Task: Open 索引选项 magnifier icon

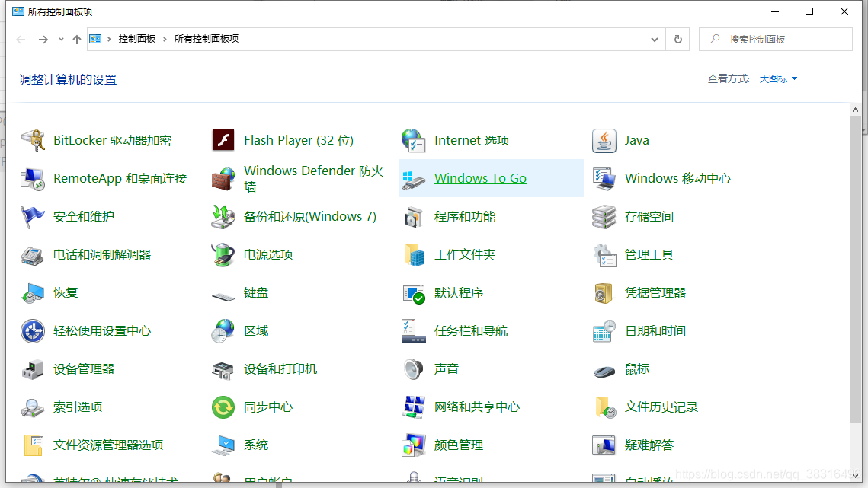Action: click(x=33, y=408)
